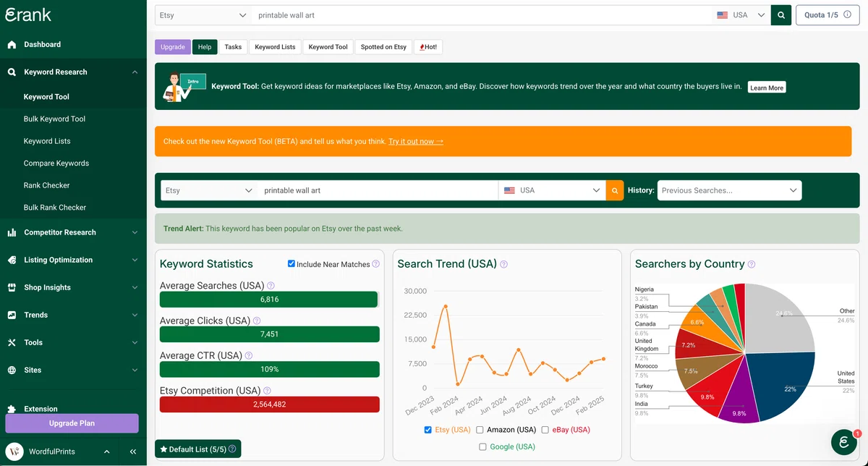This screenshot has width=868, height=466.
Task: Open keyword tool USA country dropdown
Action: click(x=553, y=190)
